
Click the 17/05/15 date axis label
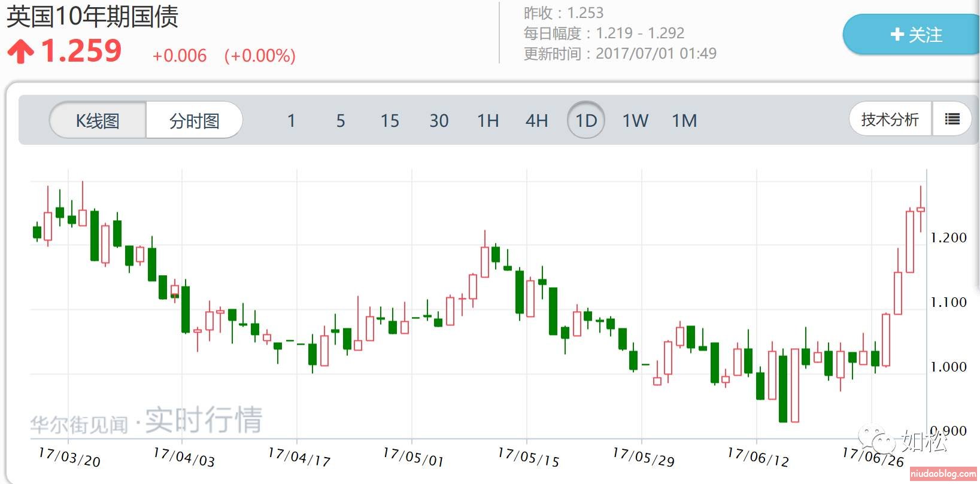[x=529, y=457]
